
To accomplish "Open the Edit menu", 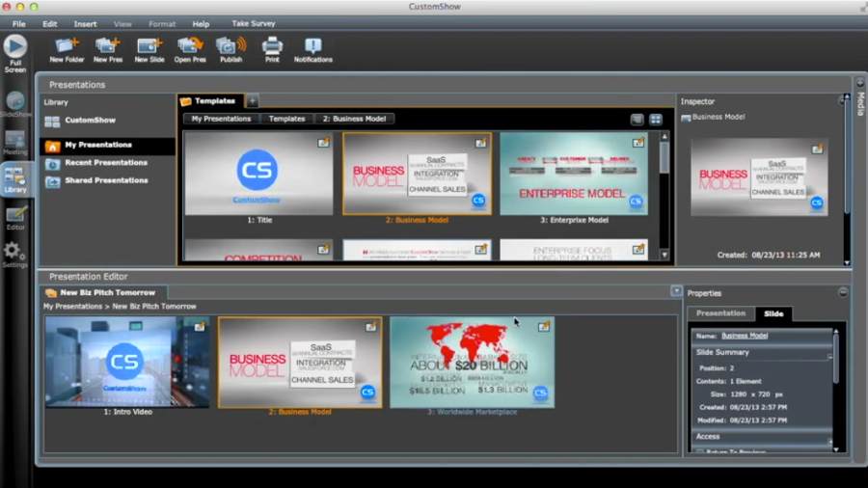I will [50, 24].
